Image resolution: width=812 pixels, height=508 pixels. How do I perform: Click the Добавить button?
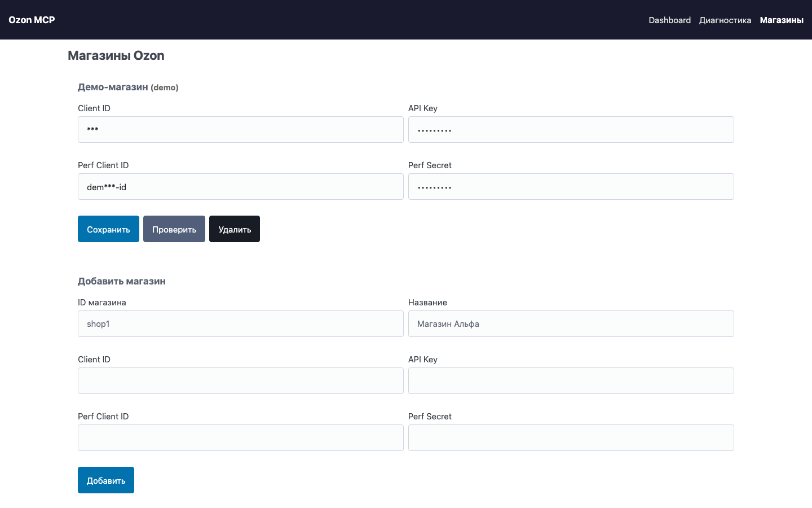[106, 480]
